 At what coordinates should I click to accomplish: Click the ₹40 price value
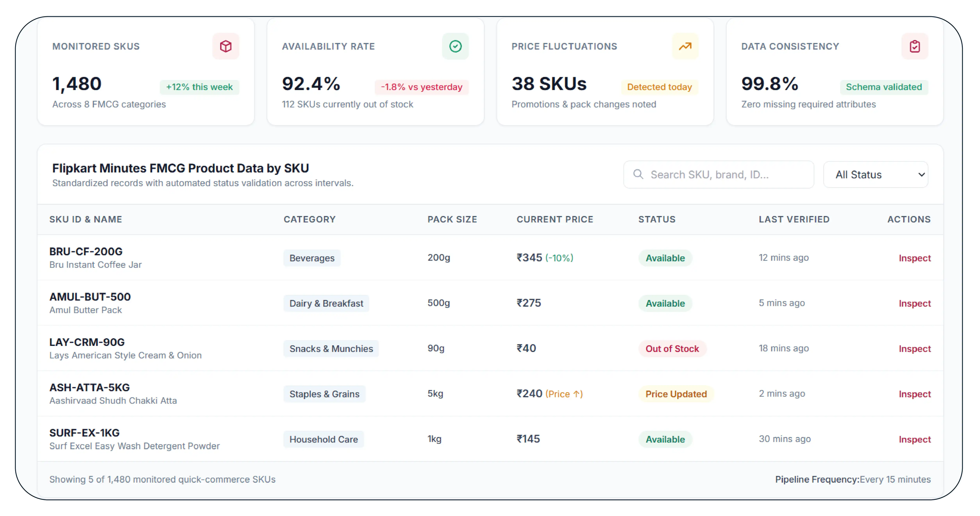point(526,348)
